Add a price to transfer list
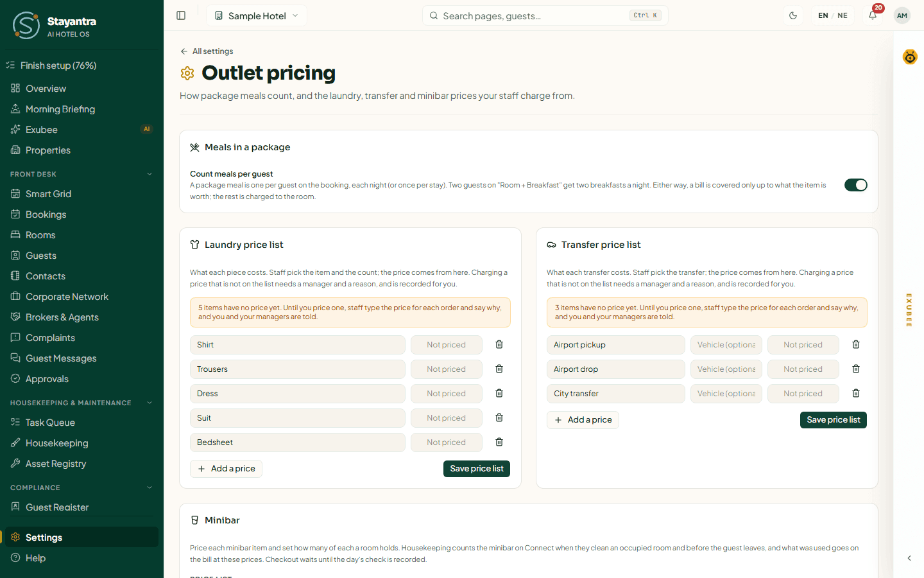Viewport: 924px width, 578px height. [x=583, y=420]
